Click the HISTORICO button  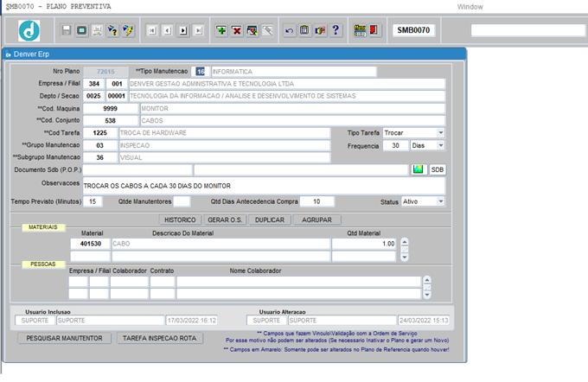[180, 220]
